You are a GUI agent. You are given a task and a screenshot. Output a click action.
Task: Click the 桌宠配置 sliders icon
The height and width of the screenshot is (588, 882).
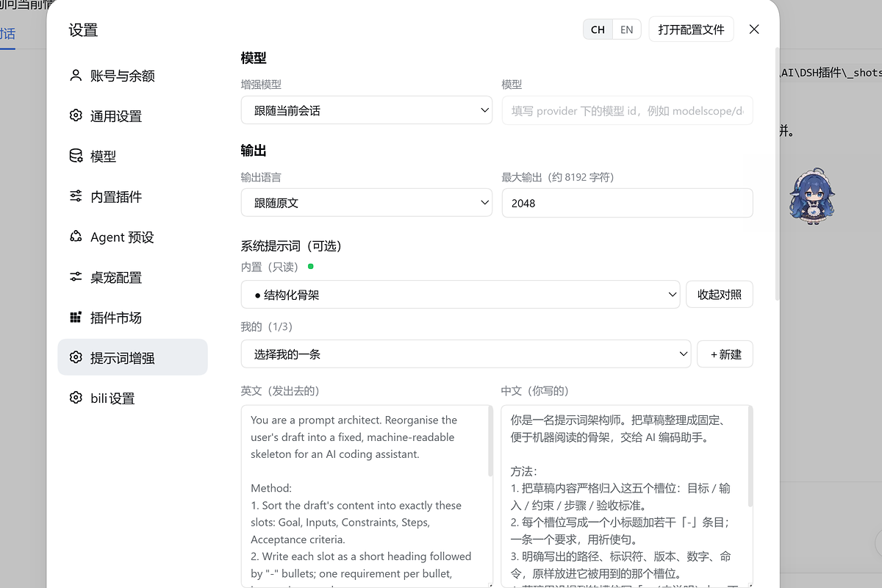(x=76, y=277)
